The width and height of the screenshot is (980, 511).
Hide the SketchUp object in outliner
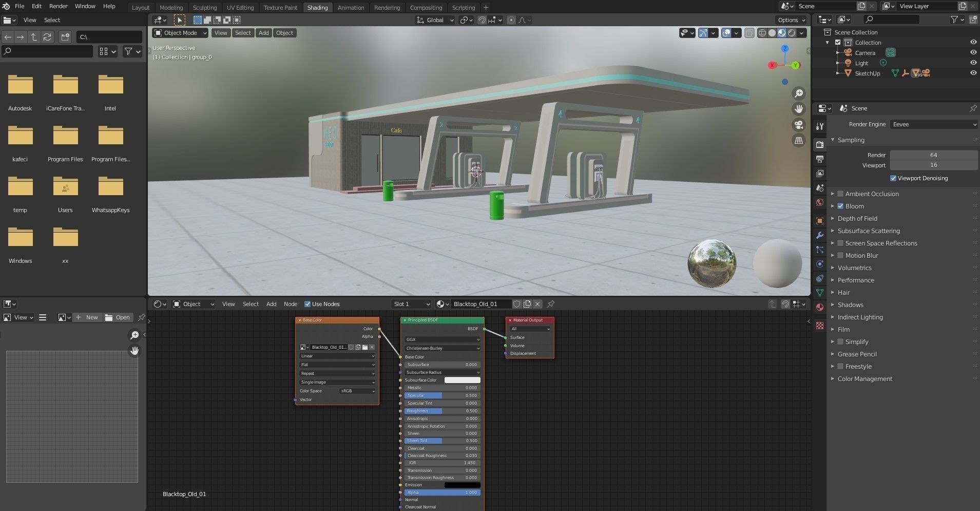973,73
